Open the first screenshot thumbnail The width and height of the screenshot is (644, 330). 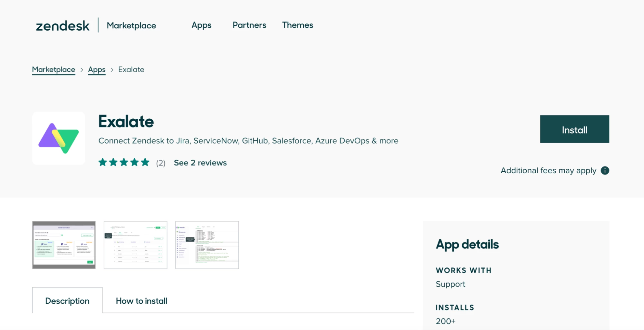pos(64,245)
